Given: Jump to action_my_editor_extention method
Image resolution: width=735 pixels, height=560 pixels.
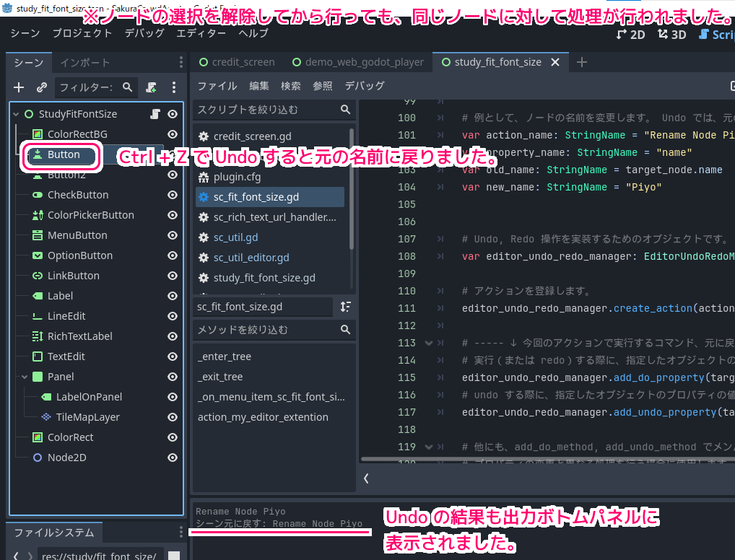Looking at the screenshot, I should (274, 417).
